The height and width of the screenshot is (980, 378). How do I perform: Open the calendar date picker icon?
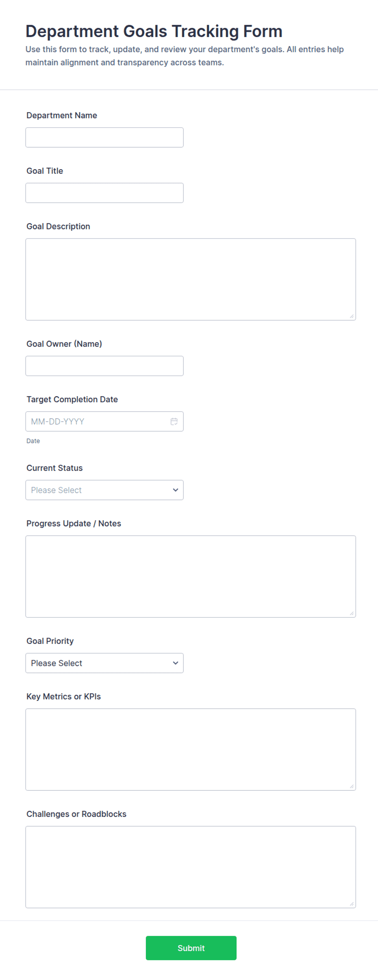tap(174, 421)
